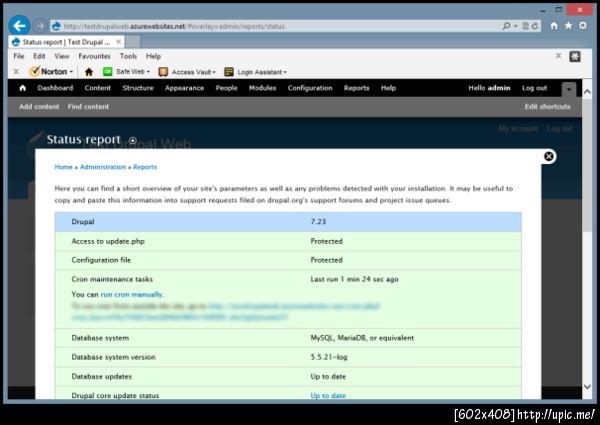600x425 pixels.
Task: Open the Safe Web dropdown
Action: (126, 72)
